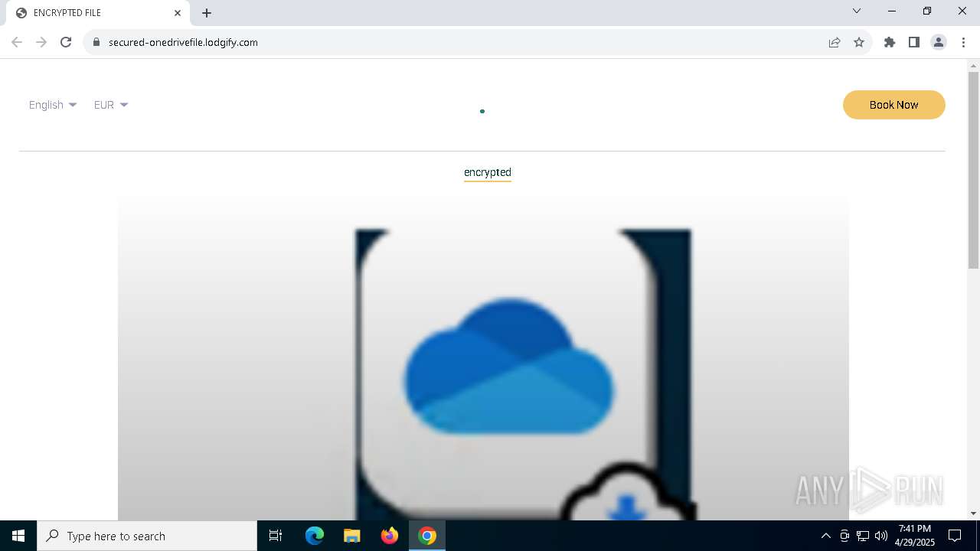The width and height of the screenshot is (980, 551).
Task: Open Task View on the taskbar
Action: (276, 536)
